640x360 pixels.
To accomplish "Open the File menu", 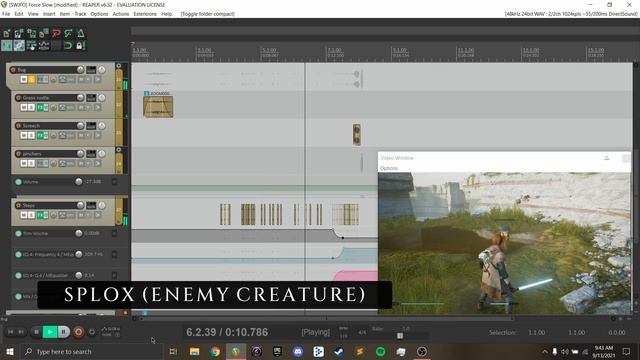I will coord(6,14).
